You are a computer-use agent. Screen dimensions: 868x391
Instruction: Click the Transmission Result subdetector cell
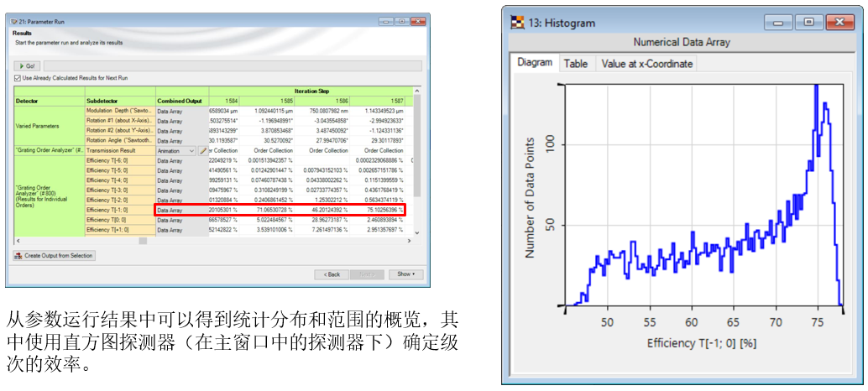[x=120, y=150]
